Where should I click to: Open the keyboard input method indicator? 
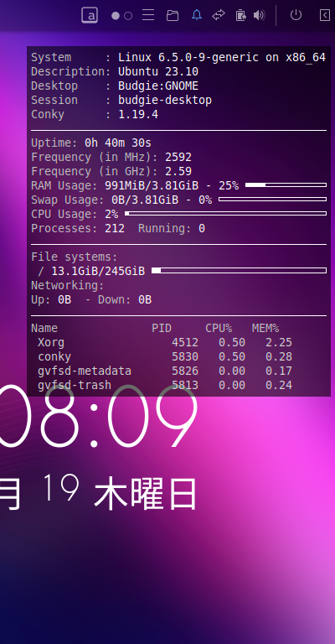[90, 16]
